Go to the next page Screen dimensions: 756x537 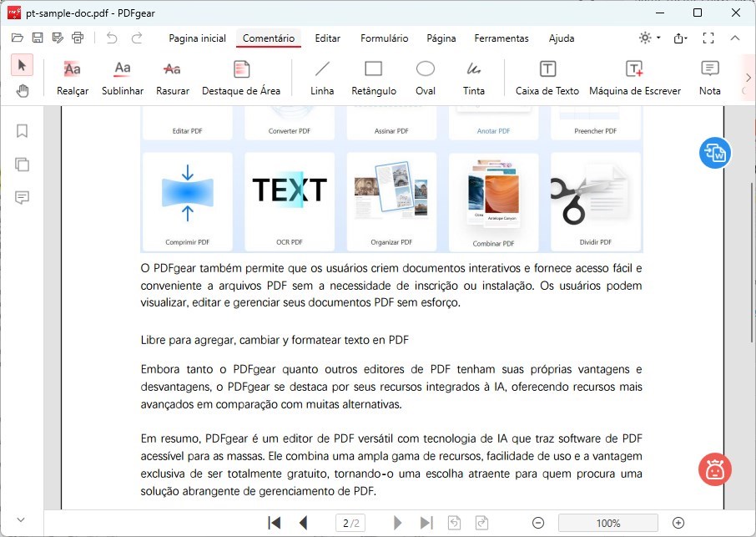pos(397,523)
